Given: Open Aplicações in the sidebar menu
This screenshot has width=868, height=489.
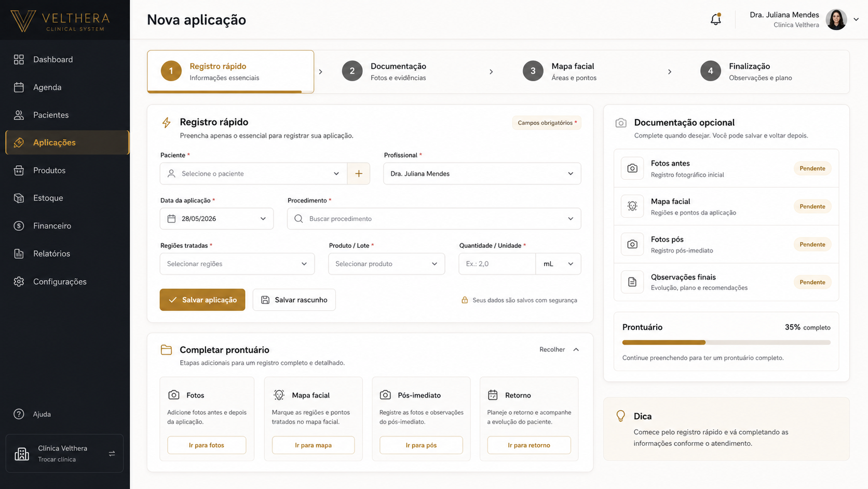Looking at the screenshot, I should pyautogui.click(x=67, y=142).
